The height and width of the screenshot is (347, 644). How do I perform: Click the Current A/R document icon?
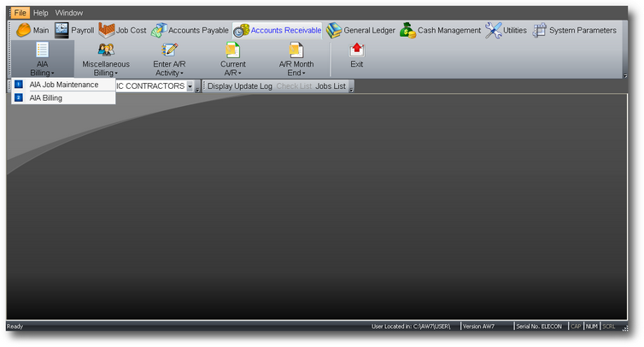(233, 50)
